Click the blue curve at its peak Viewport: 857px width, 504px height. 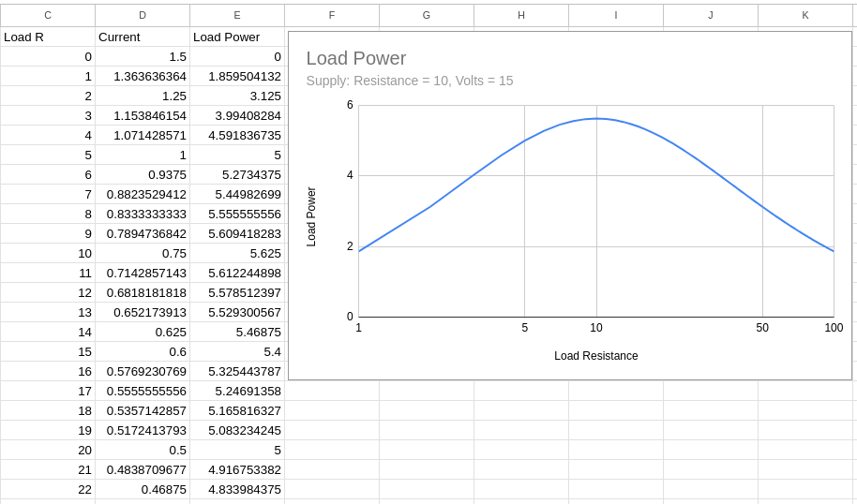coord(596,118)
